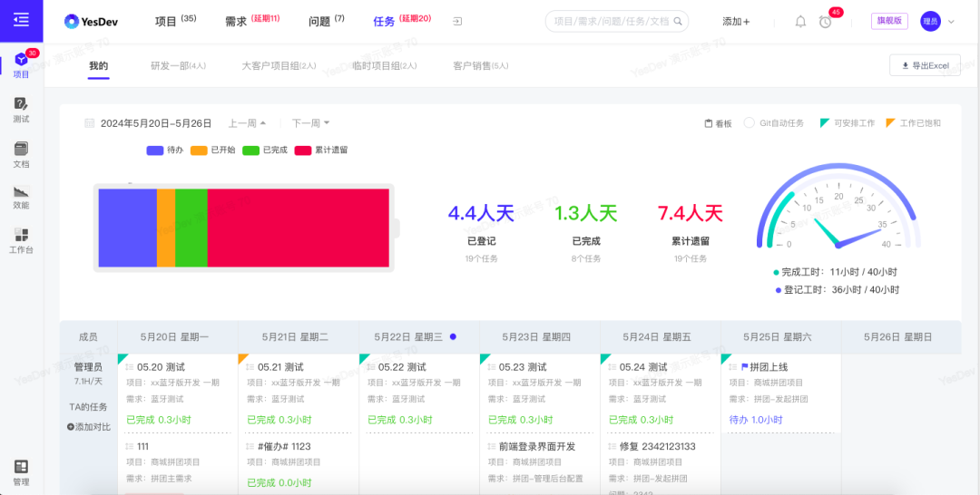Open the 问题 (7) top menu
Screen dimensions: 980x495
(x=327, y=21)
